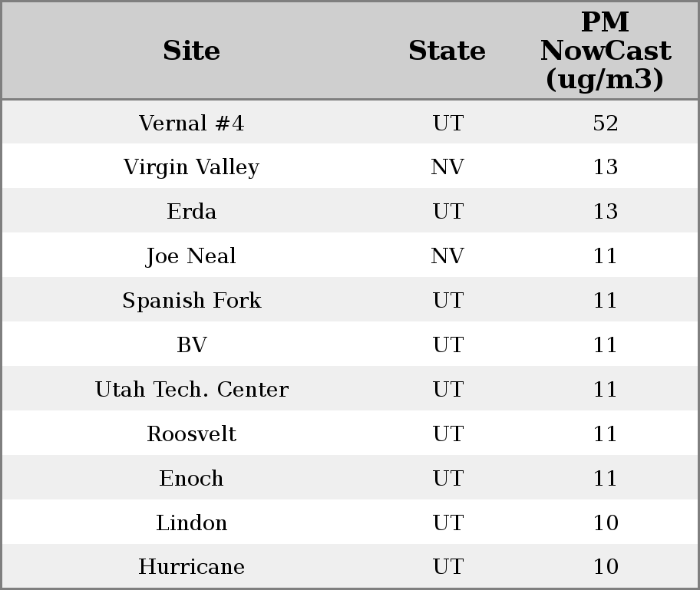
Task: Select the NV state cell for Virgin Valley
Action: pos(447,167)
